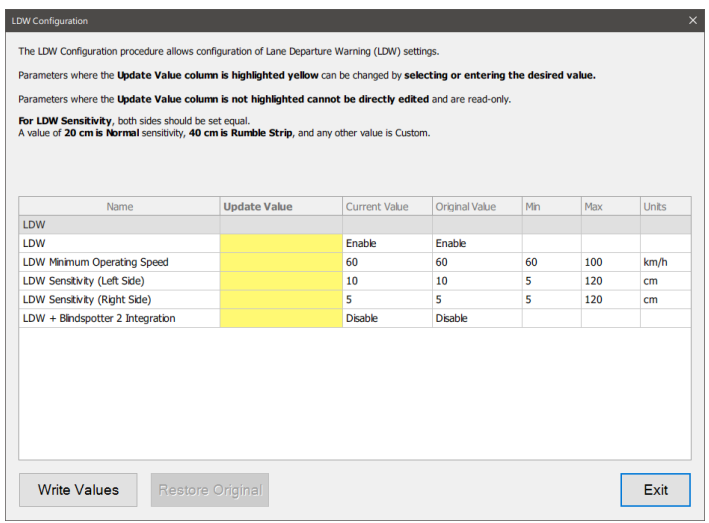The image size is (709, 523).
Task: Click the Min column header
Action: pyautogui.click(x=535, y=206)
